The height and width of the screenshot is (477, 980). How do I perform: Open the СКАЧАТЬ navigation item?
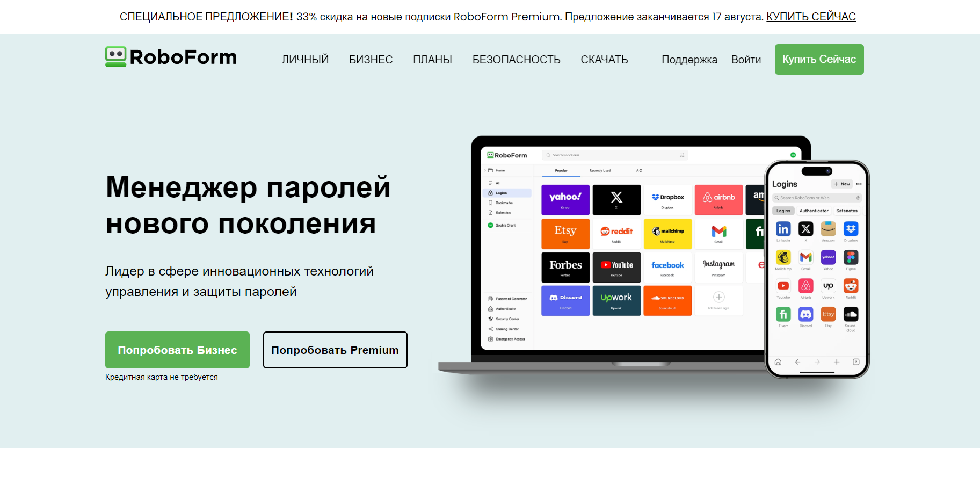(604, 60)
